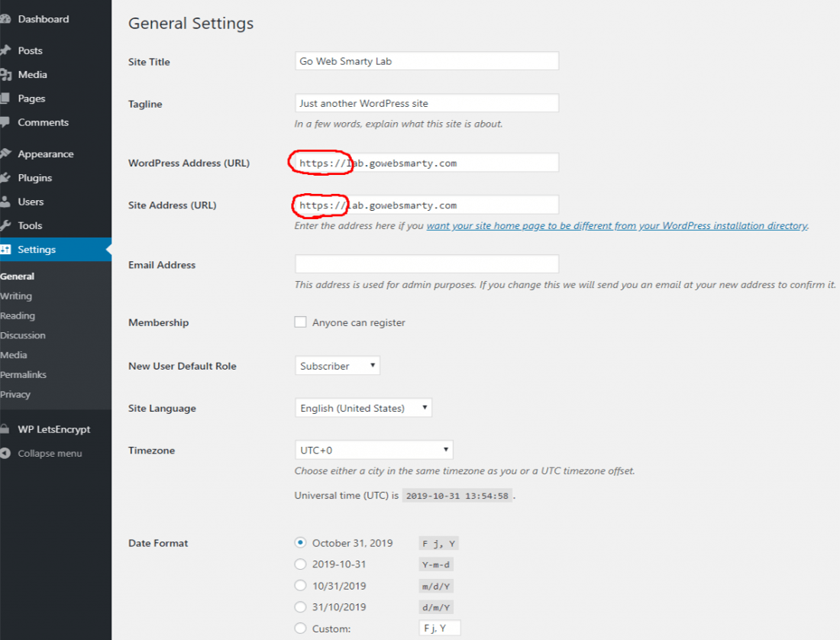The width and height of the screenshot is (840, 640).
Task: Click the 'F j, Y' format code badge
Action: [439, 544]
